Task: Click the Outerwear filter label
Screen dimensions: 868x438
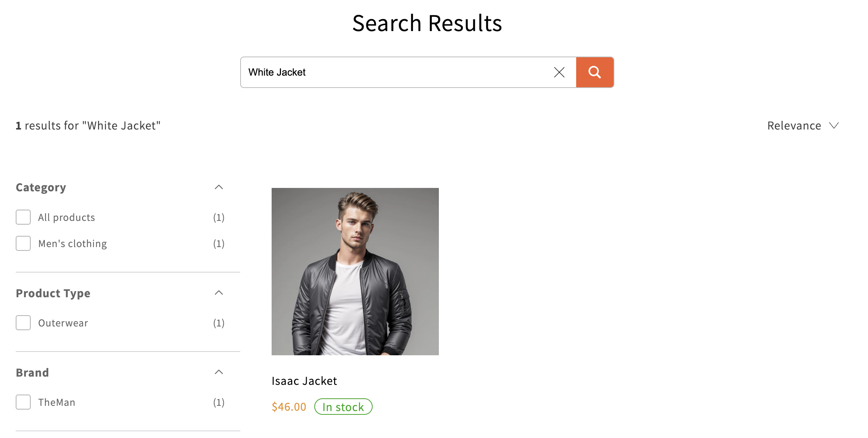Action: pyautogui.click(x=63, y=323)
